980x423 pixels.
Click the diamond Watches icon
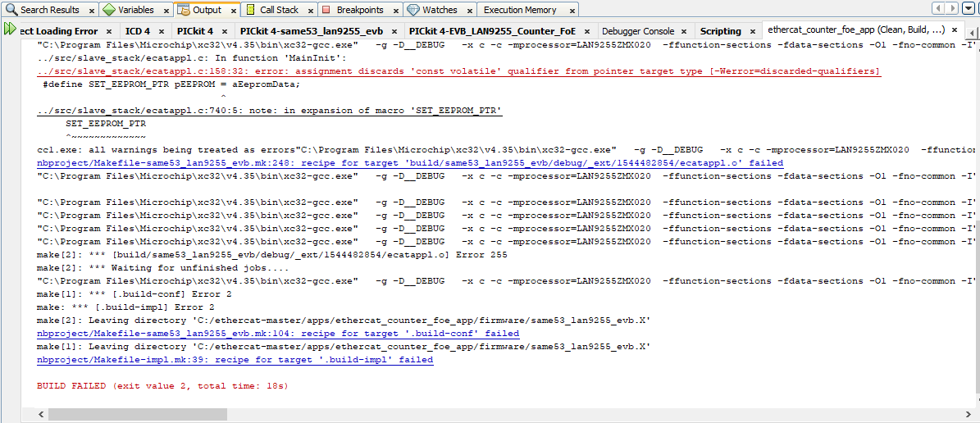coord(413,10)
